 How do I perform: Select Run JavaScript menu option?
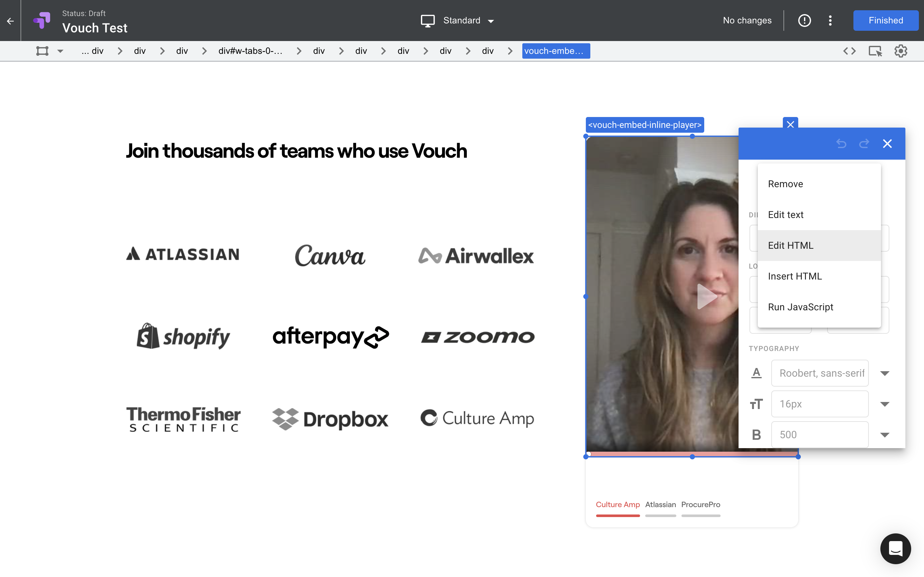800,307
